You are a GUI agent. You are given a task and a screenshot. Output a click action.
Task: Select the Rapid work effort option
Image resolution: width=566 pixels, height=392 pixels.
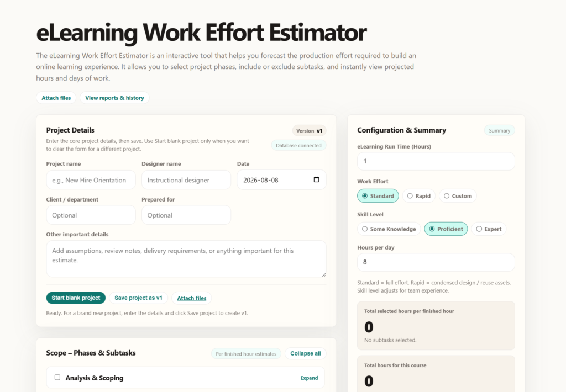pos(419,196)
